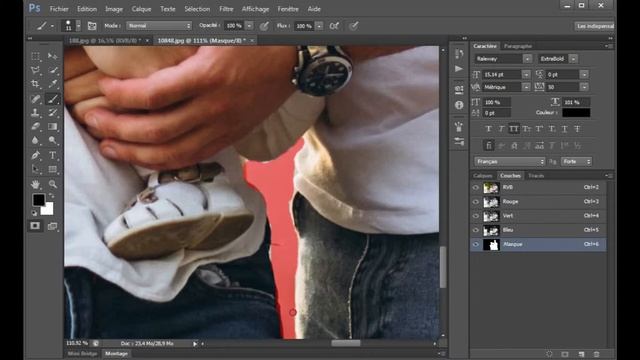Open the Français language dropdown
The width and height of the screenshot is (640, 360).
pos(509,162)
